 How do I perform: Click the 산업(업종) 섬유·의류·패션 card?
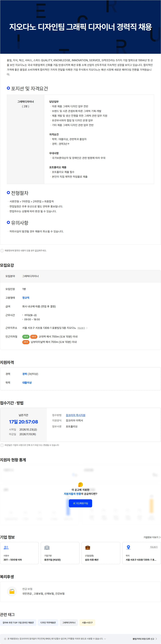pyautogui.click(x=101, y=553)
